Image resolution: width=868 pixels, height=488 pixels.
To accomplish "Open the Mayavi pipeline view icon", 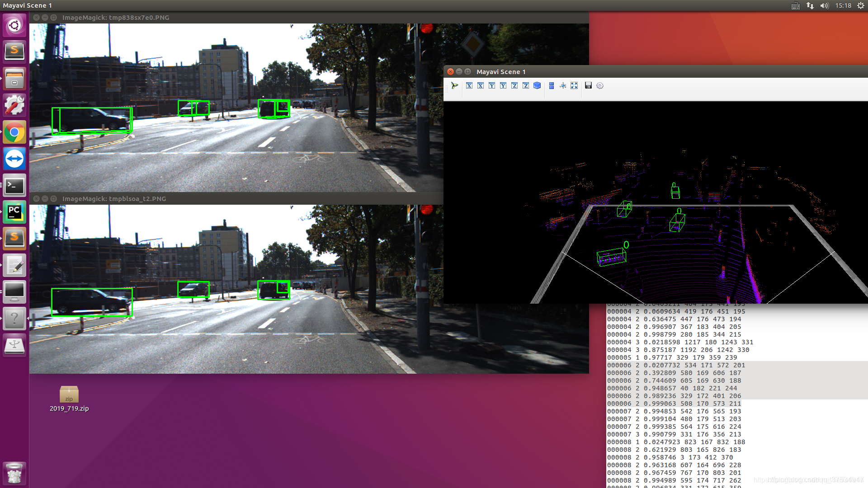I will 455,85.
